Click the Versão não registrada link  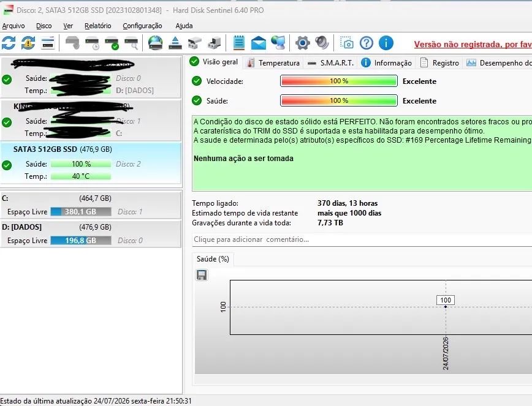click(x=473, y=44)
